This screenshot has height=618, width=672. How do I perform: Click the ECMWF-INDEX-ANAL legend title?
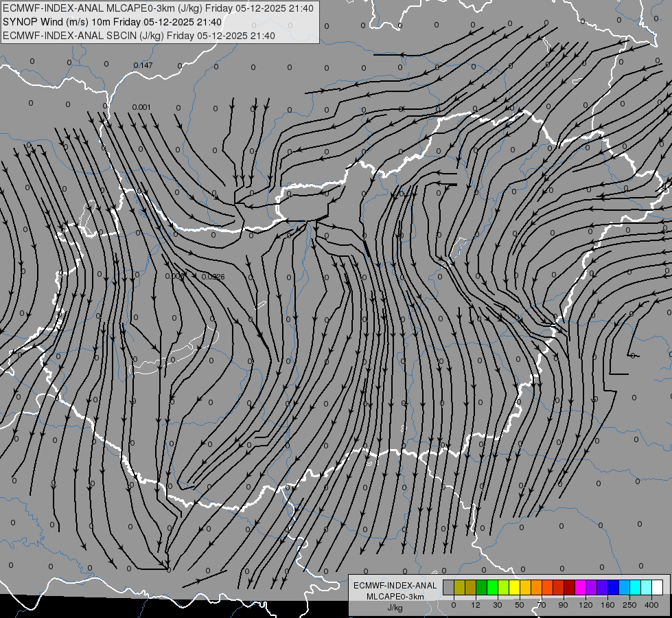[x=395, y=586]
